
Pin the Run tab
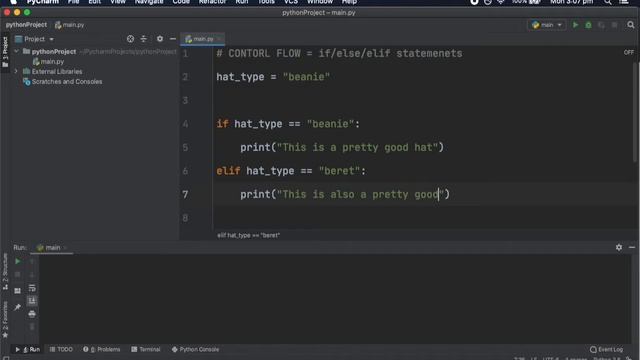(x=18, y=307)
